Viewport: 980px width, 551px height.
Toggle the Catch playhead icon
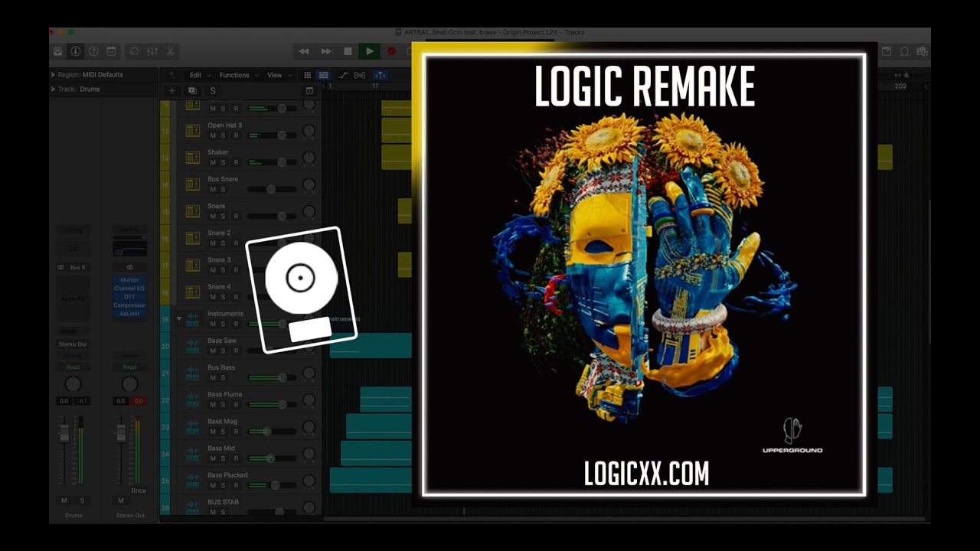point(380,75)
